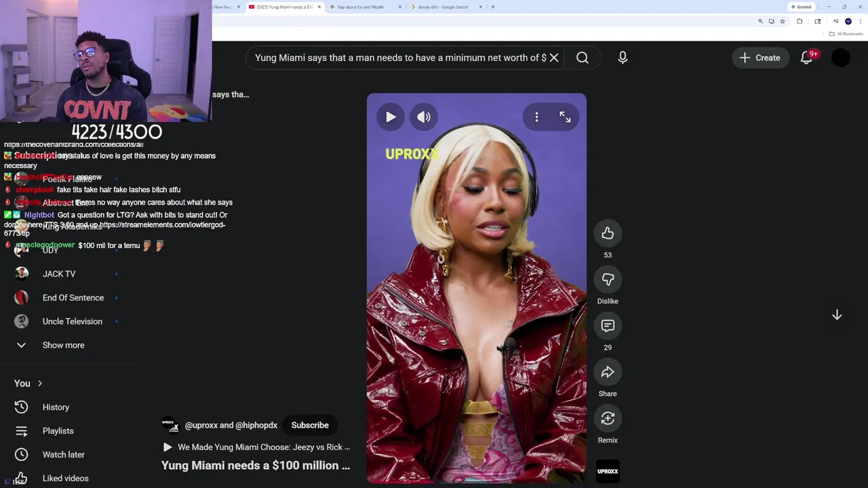Open the You section chevron
Viewport: 868px width, 488px height.
pos(39,384)
